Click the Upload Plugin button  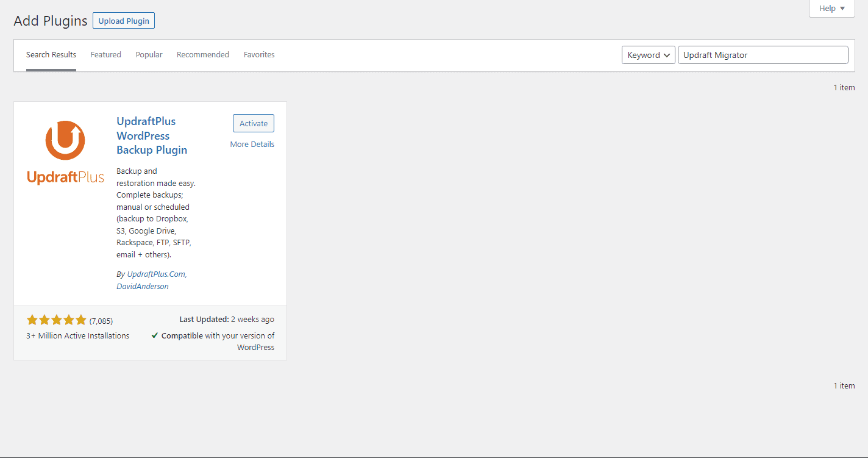pos(124,21)
